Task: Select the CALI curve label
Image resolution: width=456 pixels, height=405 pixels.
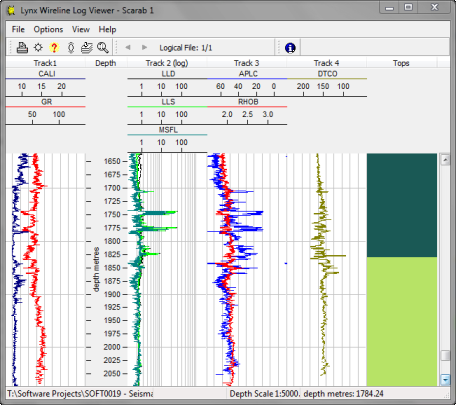Action: coord(47,74)
